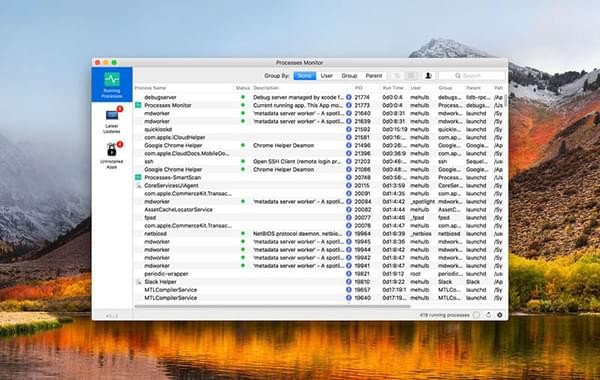Click the horizontal scrollbar under process list
Screen dimensions: 600x380
click(272, 306)
